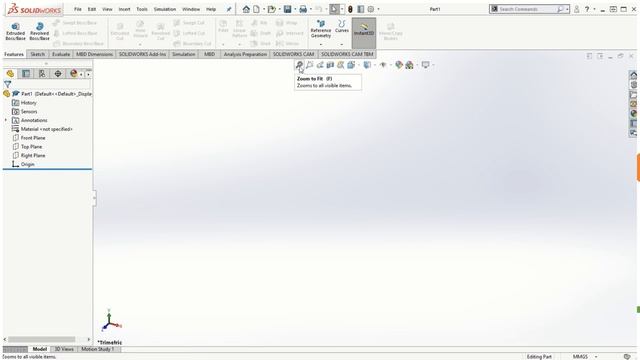Switch to the DimXpertManager tab icon
640x360 pixels.
click(58, 73)
